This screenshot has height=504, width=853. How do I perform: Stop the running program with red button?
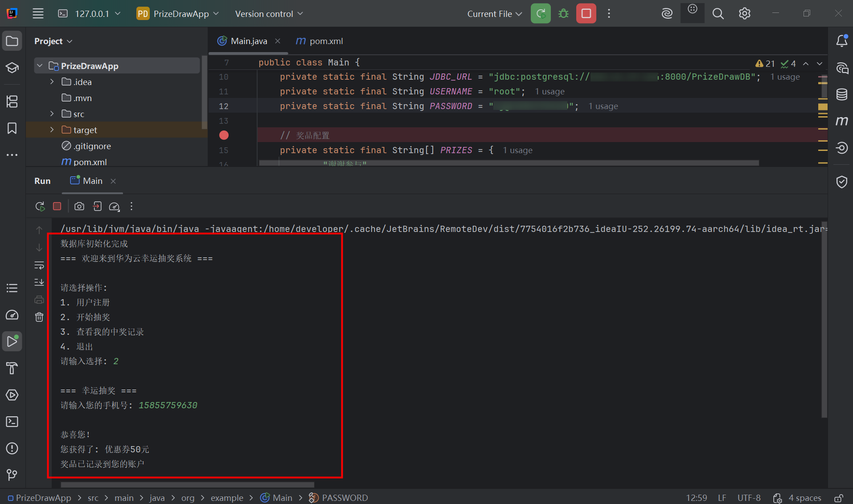586,14
